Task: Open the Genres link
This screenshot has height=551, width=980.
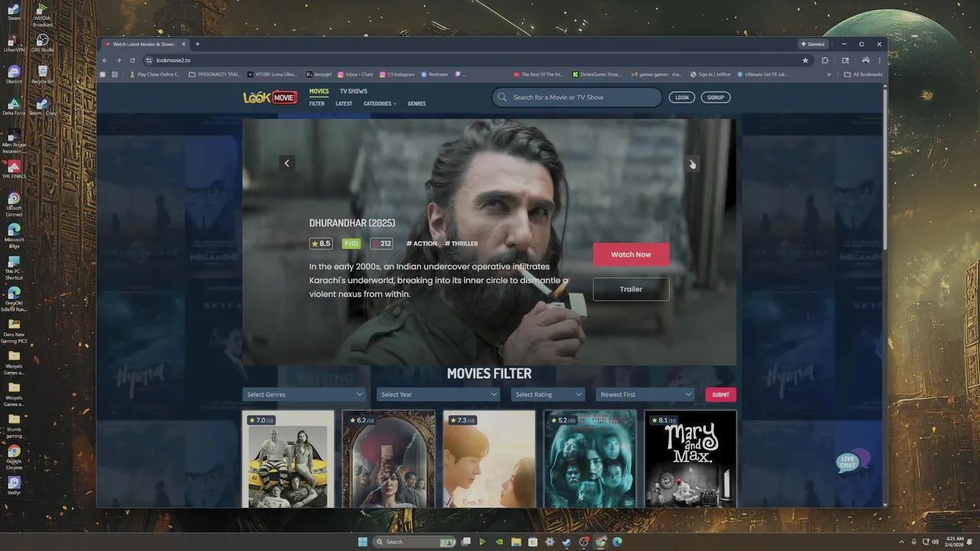Action: [x=416, y=103]
